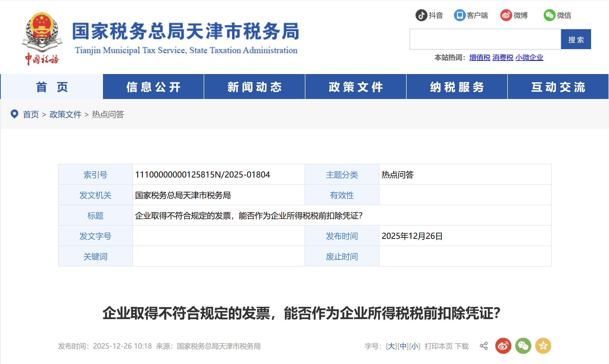
Task: Open the Douyin (抖音) icon
Action: [421, 15]
